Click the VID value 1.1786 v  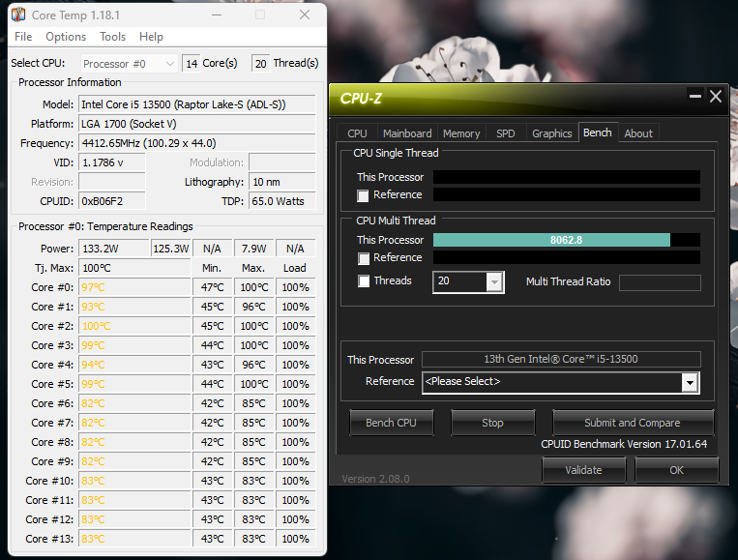pyautogui.click(x=112, y=162)
